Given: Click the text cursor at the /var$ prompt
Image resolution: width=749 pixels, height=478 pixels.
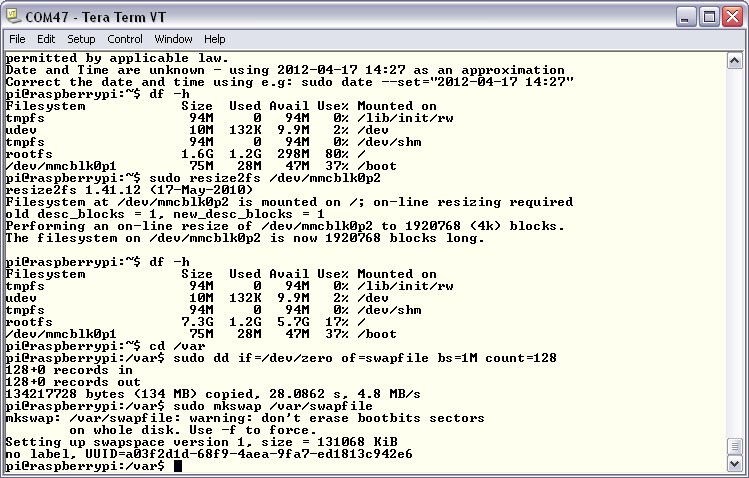Looking at the screenshot, I should click(178, 466).
